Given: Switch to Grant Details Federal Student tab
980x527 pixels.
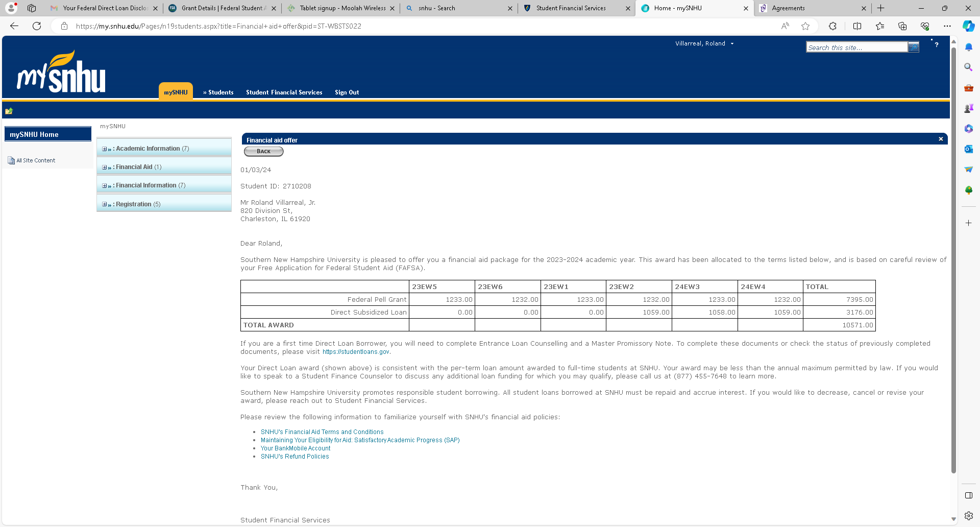Looking at the screenshot, I should pos(222,8).
